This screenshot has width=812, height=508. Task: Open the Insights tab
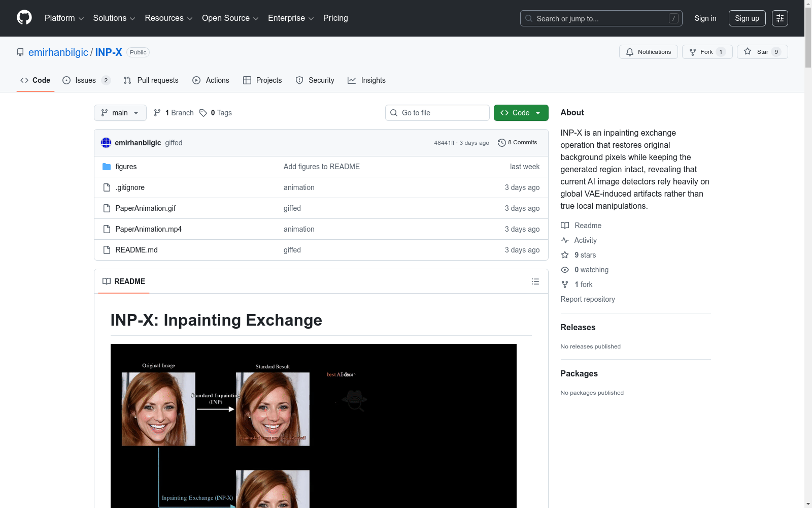click(x=366, y=80)
